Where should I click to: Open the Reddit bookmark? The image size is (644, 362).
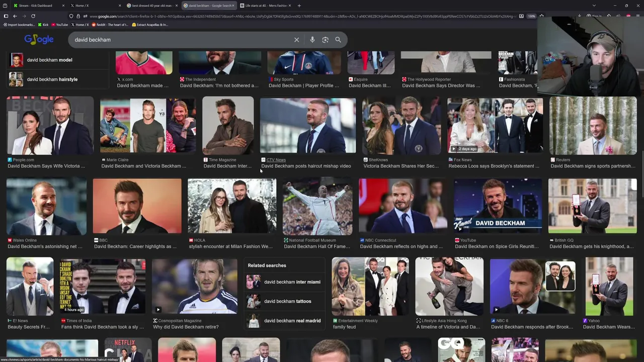[110, 25]
